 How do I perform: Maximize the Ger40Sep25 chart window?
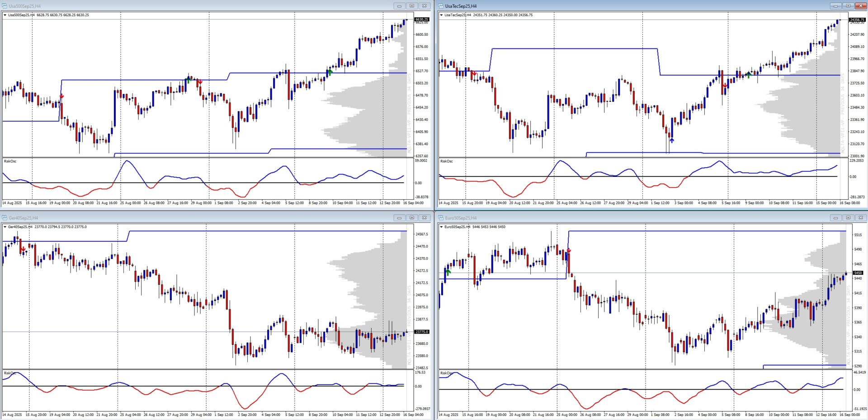pos(411,218)
